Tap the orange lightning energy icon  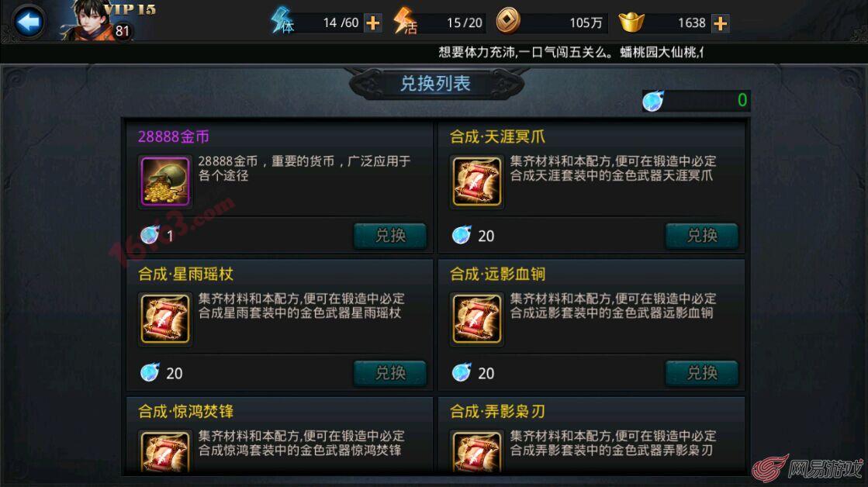coord(405,22)
